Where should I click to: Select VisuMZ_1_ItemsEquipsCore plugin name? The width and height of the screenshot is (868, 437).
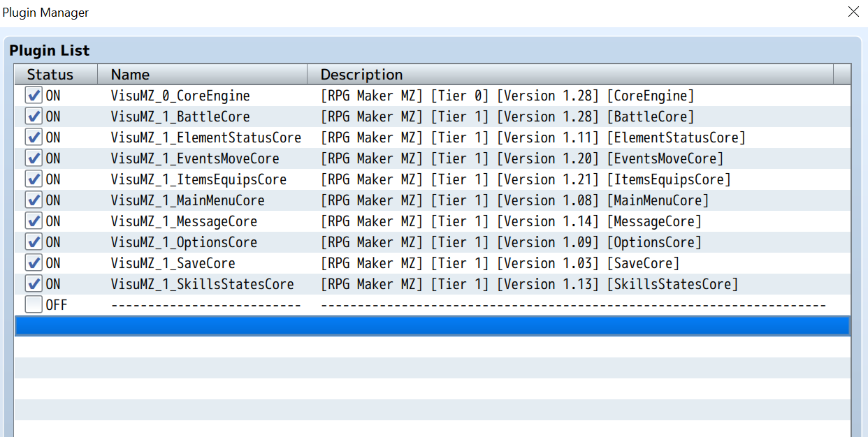[198, 179]
